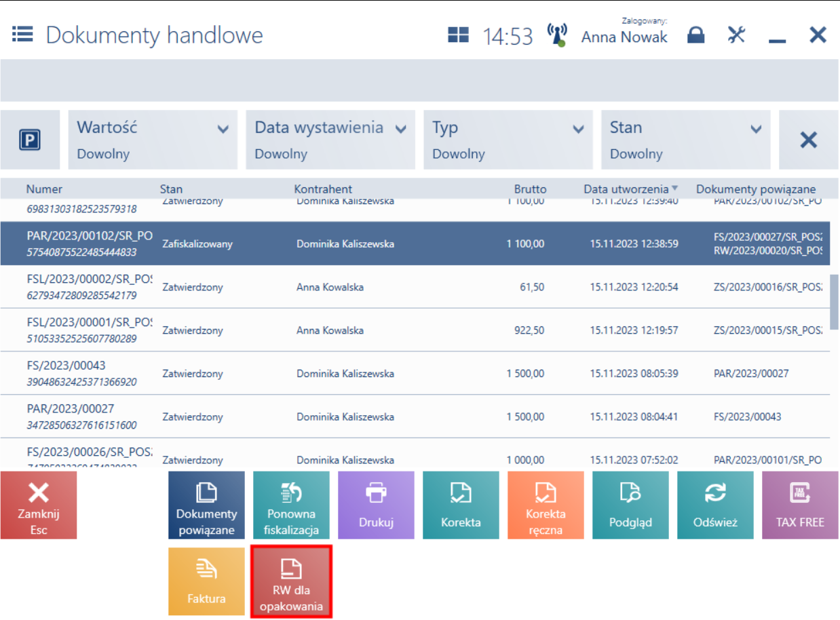Refresh list with Odśwież tile
The height and width of the screenshot is (620, 840).
(715, 505)
